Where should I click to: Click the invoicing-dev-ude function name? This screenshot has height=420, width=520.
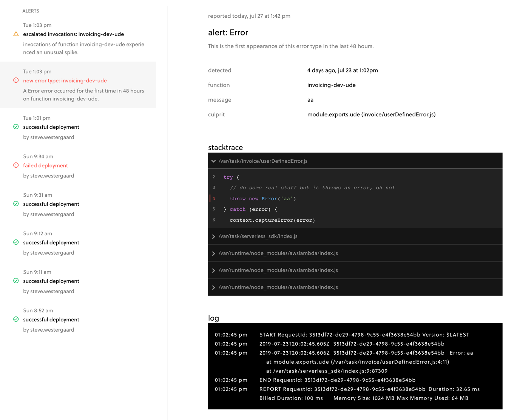point(331,85)
